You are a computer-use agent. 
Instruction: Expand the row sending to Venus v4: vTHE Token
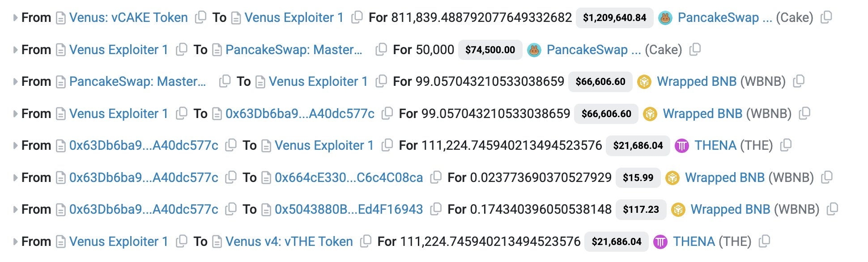(x=15, y=242)
